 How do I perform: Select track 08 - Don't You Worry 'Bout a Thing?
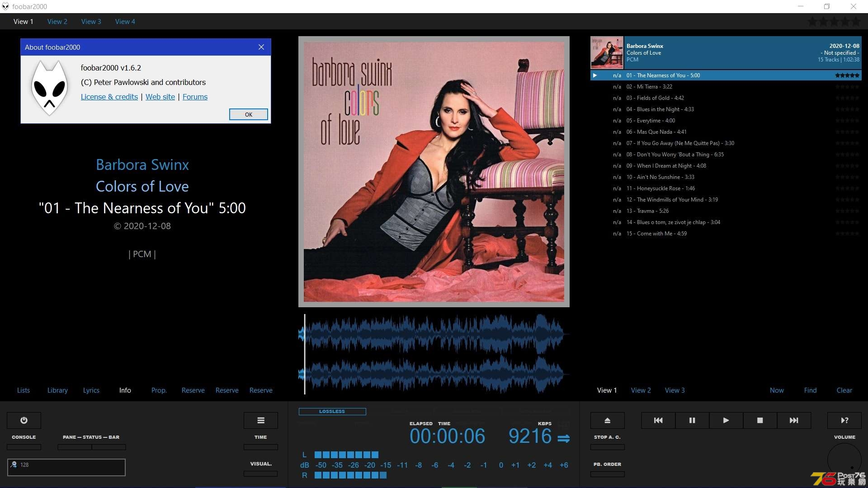726,155
